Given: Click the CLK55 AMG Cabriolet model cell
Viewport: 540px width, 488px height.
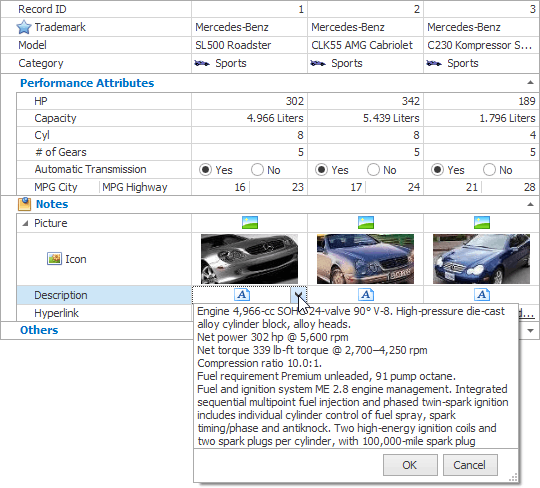Looking at the screenshot, I should (365, 45).
